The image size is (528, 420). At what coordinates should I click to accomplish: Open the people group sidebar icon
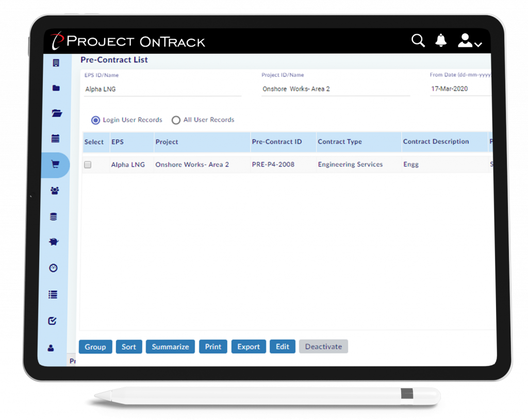click(x=55, y=191)
